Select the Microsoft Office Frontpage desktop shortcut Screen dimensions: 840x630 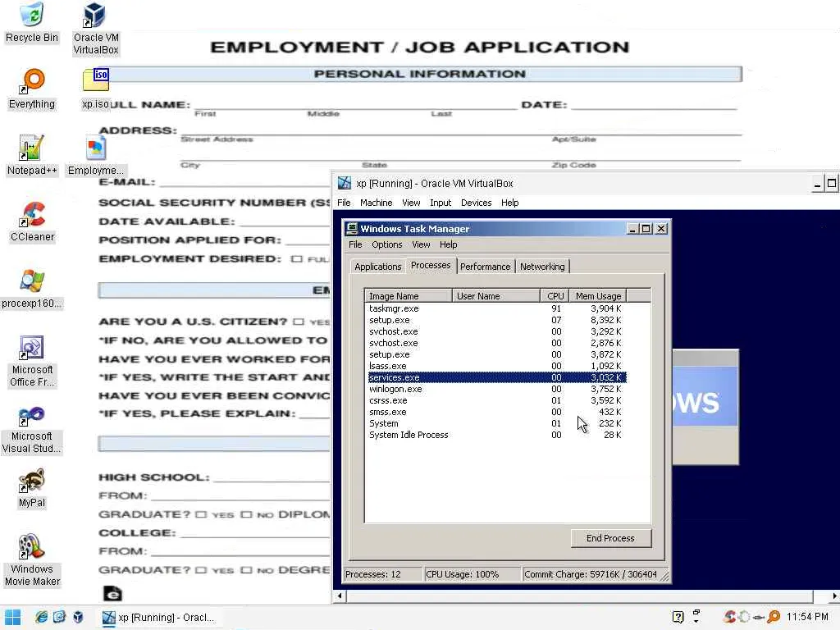point(32,361)
